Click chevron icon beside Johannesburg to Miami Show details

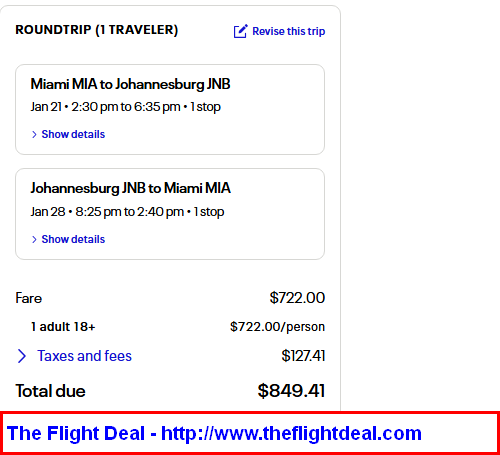click(x=34, y=239)
